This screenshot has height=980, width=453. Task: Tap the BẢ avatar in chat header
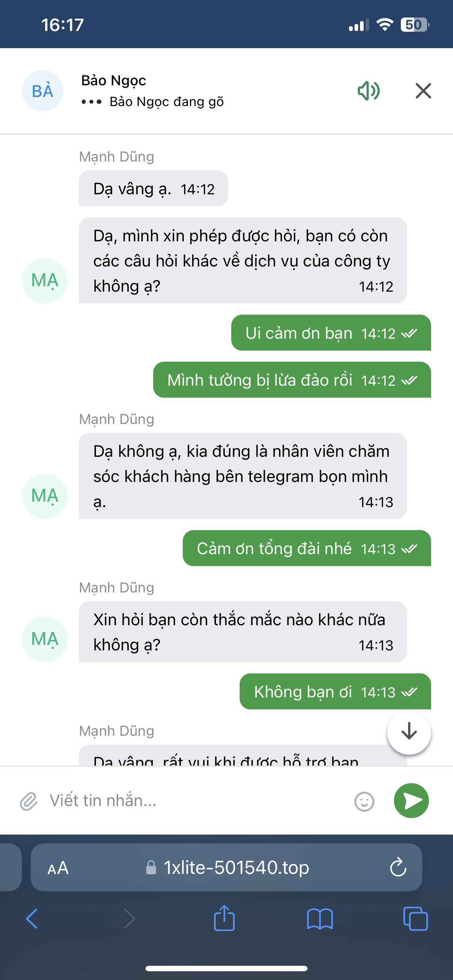[43, 91]
